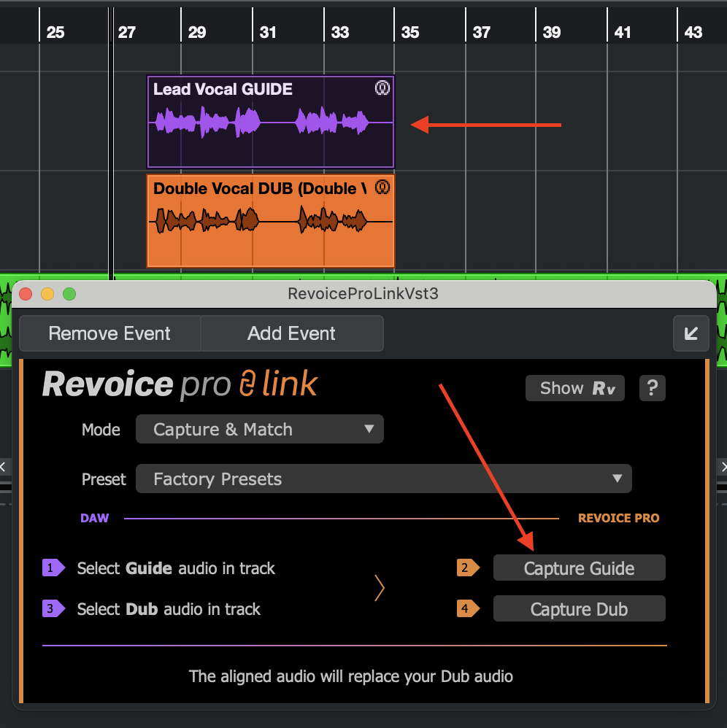Open the Factory Presets dropdown

pyautogui.click(x=383, y=479)
